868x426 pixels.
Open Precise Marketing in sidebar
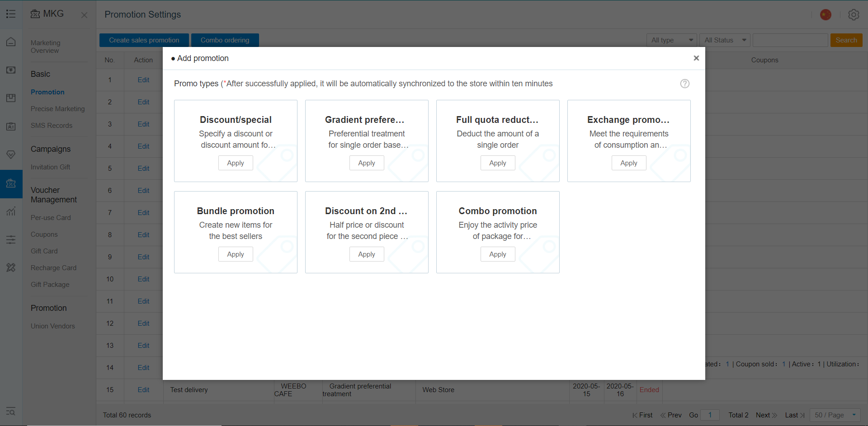click(x=58, y=109)
